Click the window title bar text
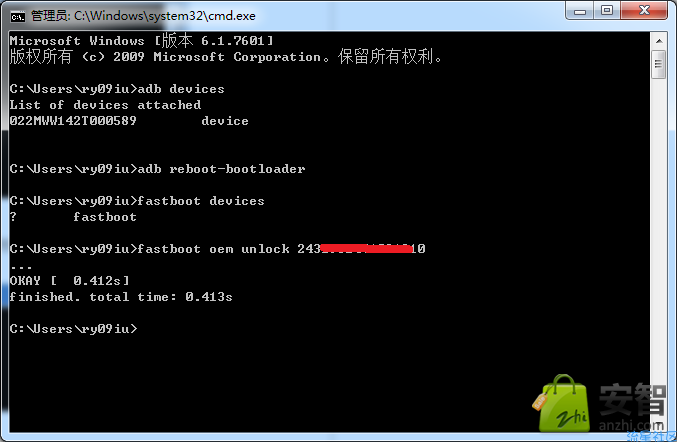Image resolution: width=677 pixels, height=442 pixels. 143,16
